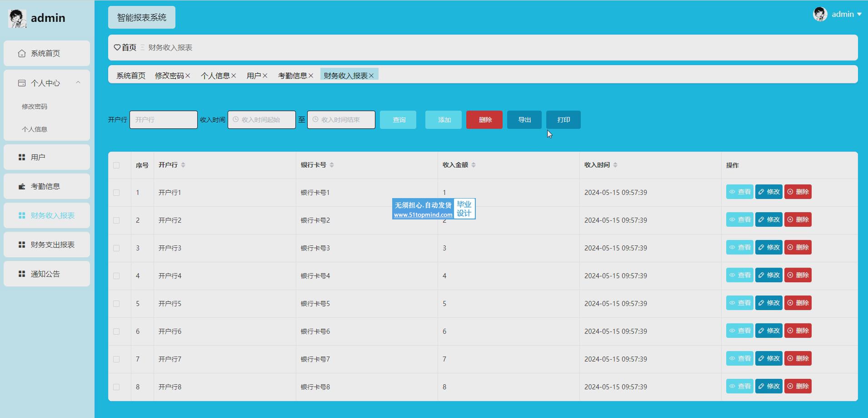Check the checkbox for row 1
Image resolution: width=868 pixels, height=418 pixels.
116,193
